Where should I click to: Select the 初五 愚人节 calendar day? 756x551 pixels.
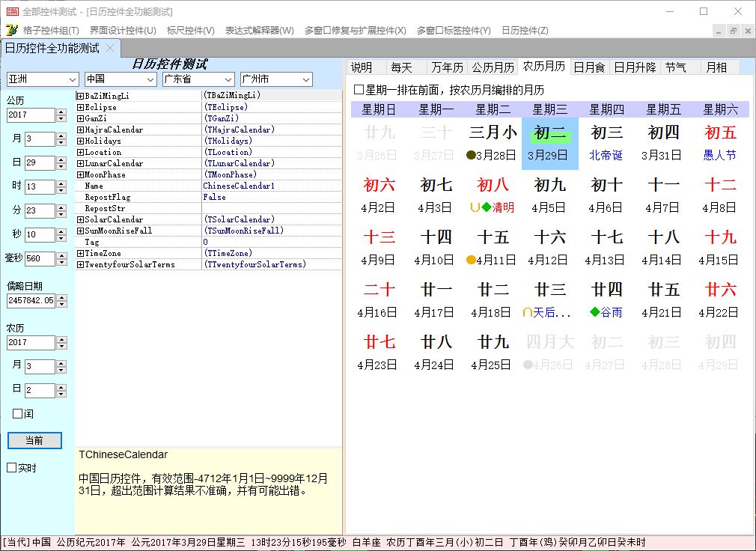pos(720,143)
